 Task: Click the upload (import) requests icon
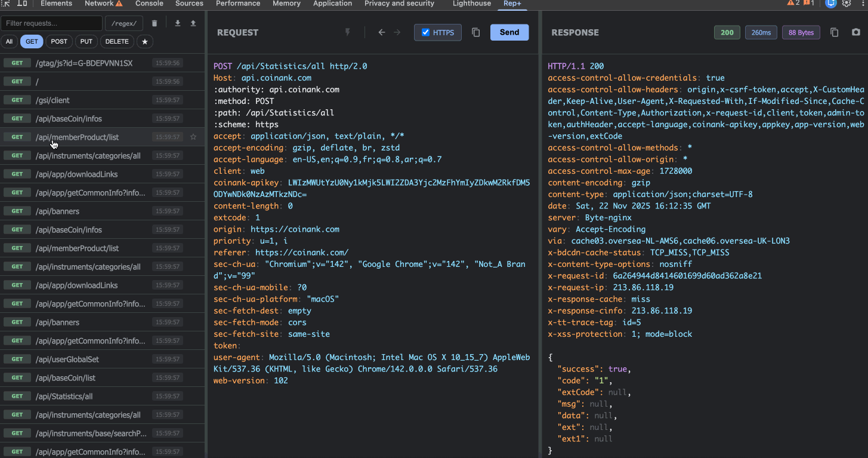click(x=193, y=23)
